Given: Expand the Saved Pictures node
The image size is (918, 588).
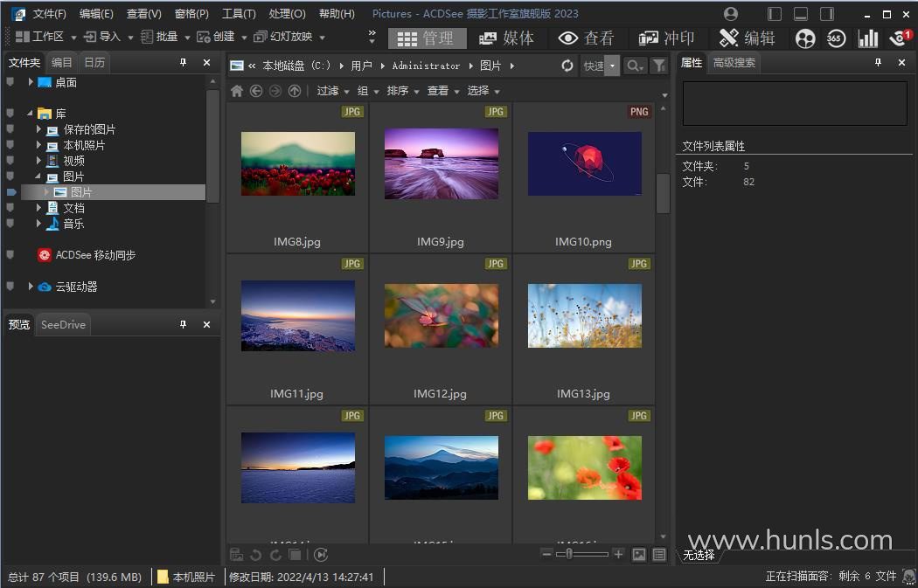Looking at the screenshot, I should coord(38,129).
